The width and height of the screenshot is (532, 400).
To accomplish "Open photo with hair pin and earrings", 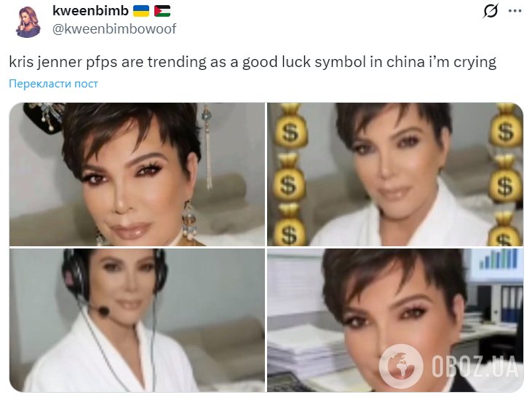I will (x=137, y=174).
